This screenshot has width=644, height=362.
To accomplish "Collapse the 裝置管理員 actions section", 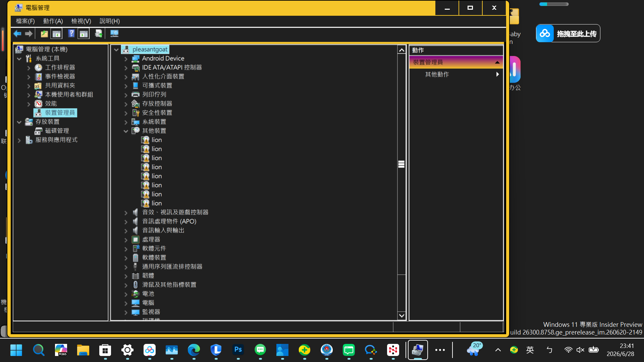I will [497, 62].
